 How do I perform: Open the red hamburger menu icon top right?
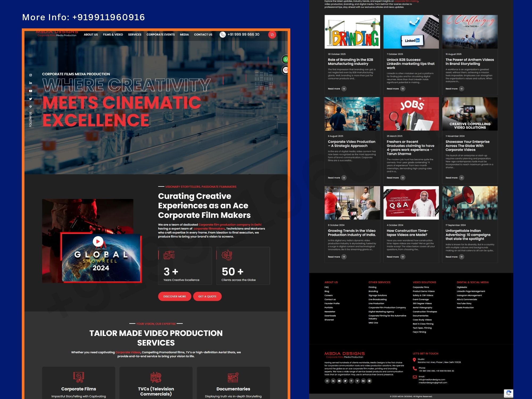pos(272,35)
